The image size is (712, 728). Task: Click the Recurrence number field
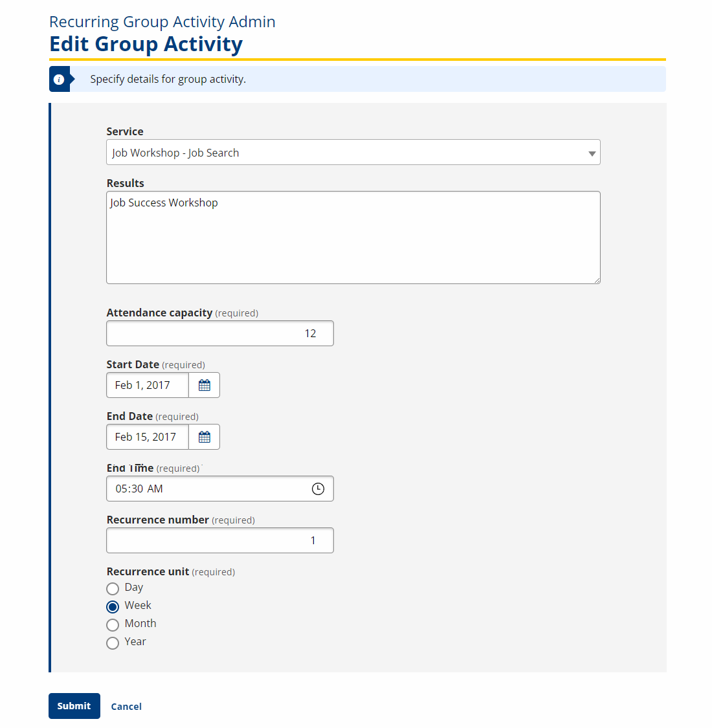(220, 540)
